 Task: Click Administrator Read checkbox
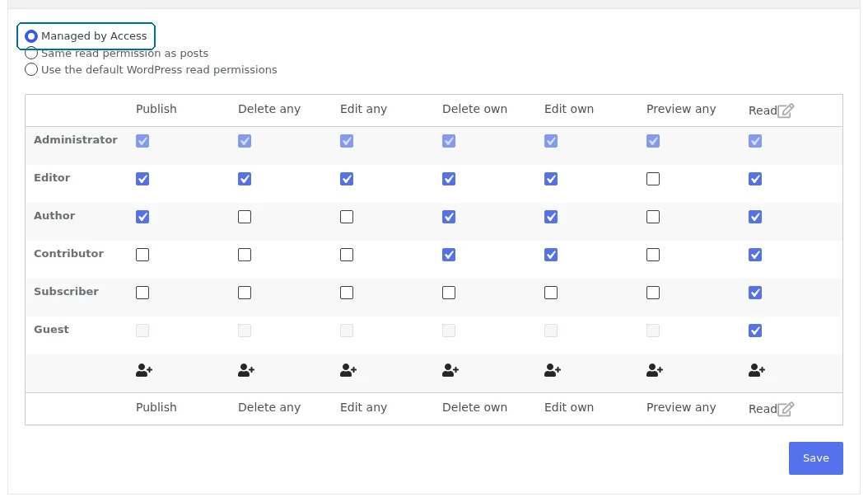pyautogui.click(x=755, y=141)
